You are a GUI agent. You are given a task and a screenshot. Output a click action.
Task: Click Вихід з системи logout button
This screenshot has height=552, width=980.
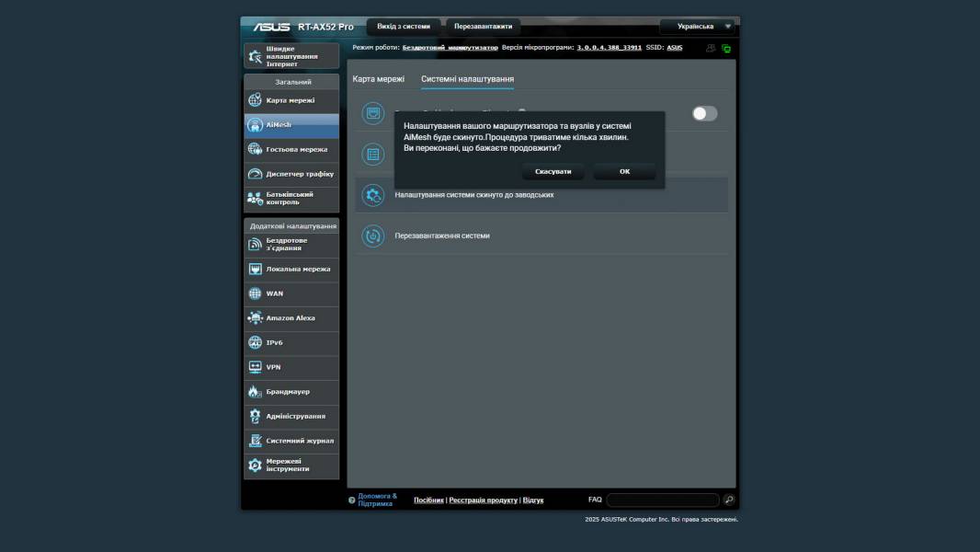(403, 27)
